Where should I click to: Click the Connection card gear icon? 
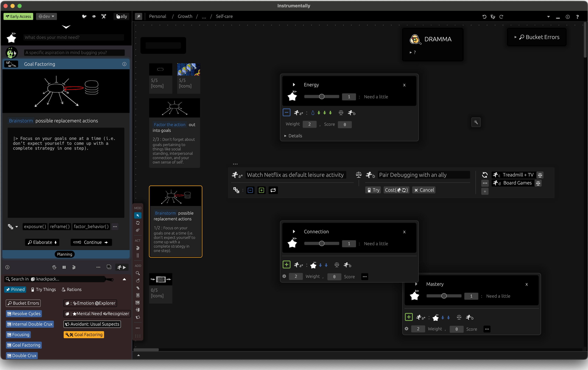[284, 276]
